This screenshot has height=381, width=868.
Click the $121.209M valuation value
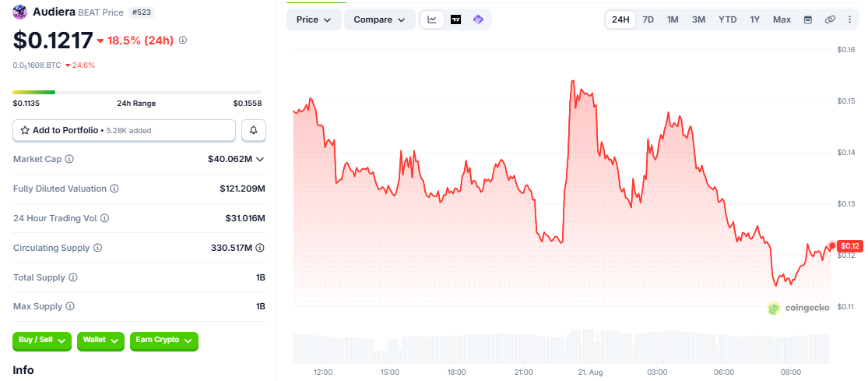point(242,189)
